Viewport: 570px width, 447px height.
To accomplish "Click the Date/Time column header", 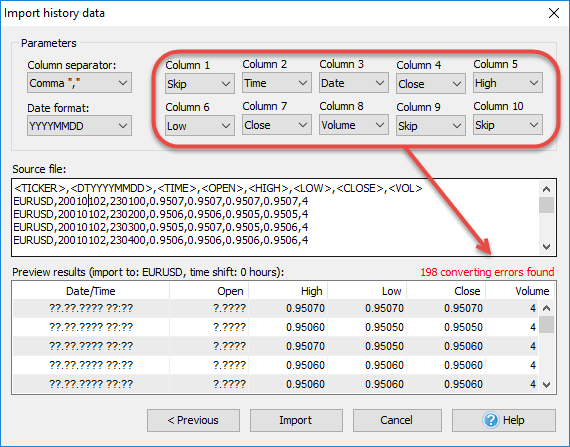I will point(91,291).
